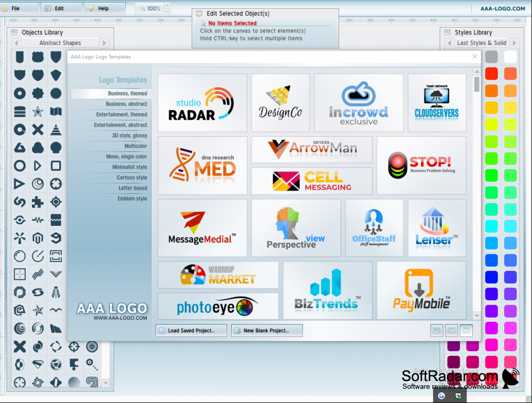Select the Business, themed category
This screenshot has width=532, height=403.
[x=111, y=93]
